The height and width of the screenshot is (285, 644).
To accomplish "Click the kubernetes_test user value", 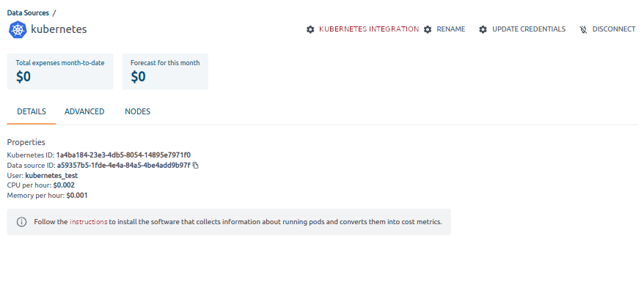I will point(51,176).
